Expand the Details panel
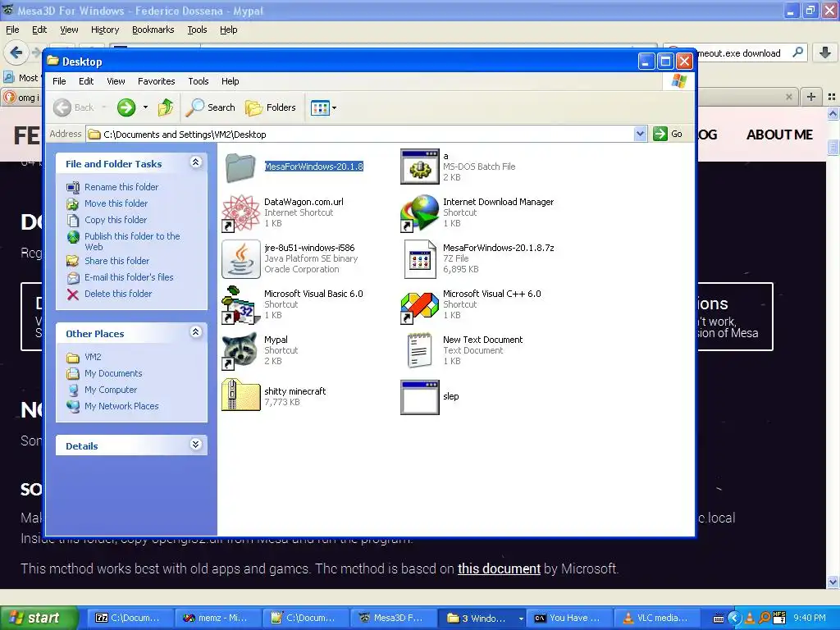This screenshot has width=840, height=630. point(195,445)
